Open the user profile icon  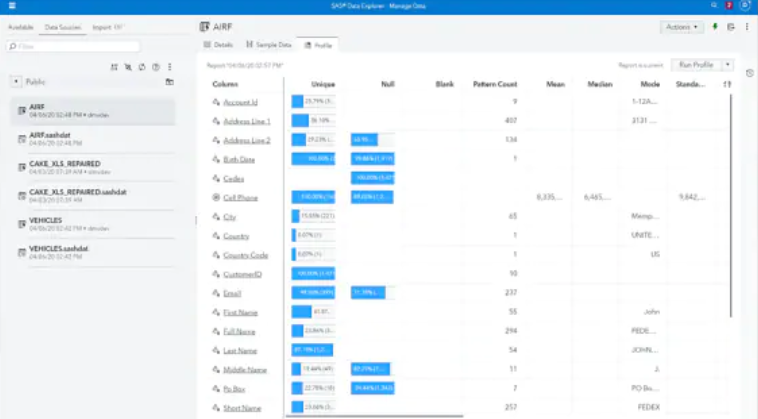tap(745, 5)
